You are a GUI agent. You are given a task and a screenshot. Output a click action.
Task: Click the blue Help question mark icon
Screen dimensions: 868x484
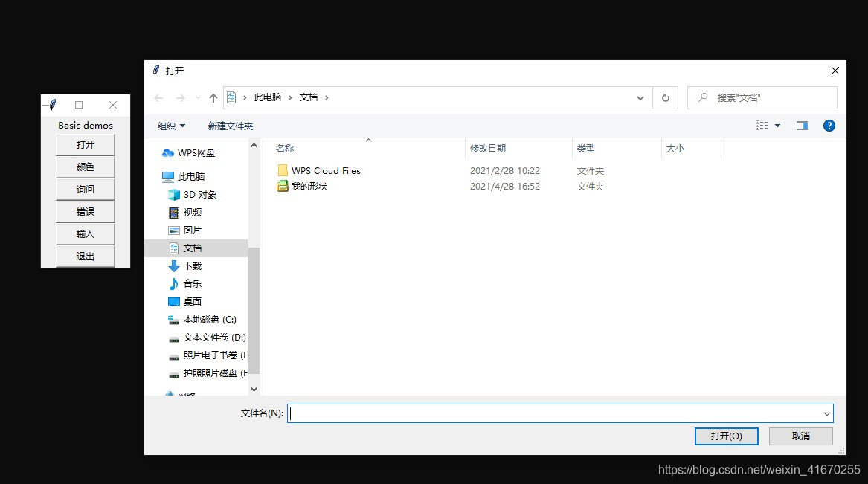pyautogui.click(x=829, y=126)
